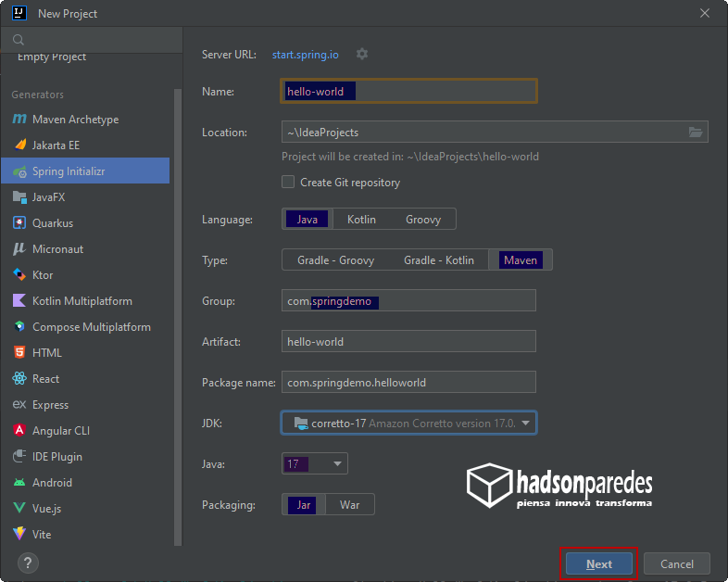Click the IDE Plugin plug icon
Viewport: 728px width, 582px height.
pyautogui.click(x=19, y=456)
